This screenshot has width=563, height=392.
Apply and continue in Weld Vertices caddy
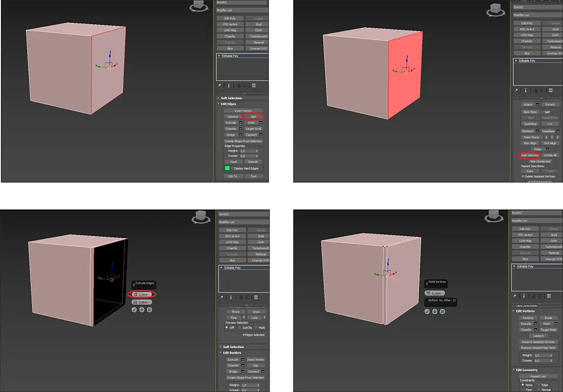click(x=435, y=311)
